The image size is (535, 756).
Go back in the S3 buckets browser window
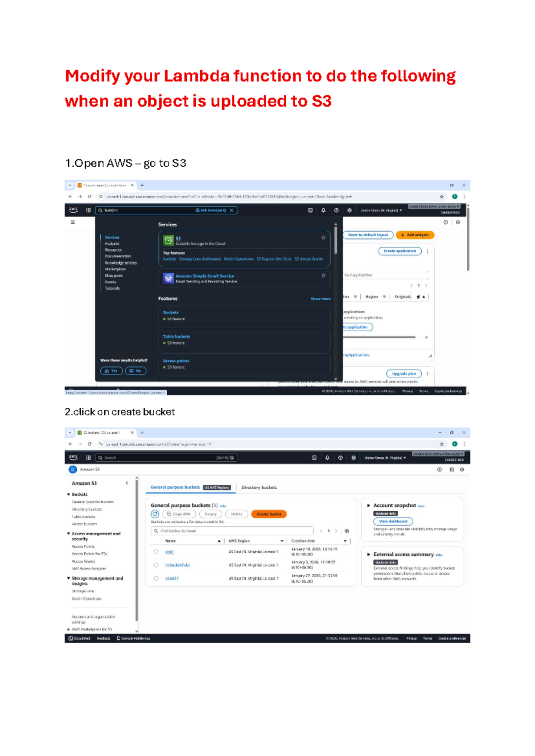click(70, 444)
